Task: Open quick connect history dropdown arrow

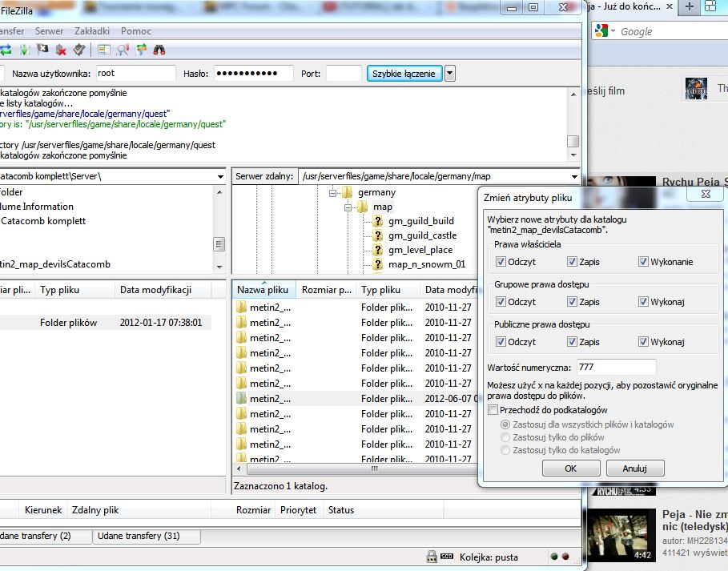Action: pos(450,74)
